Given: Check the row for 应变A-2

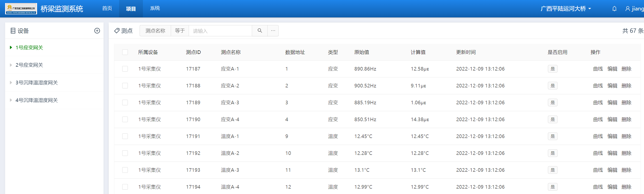Looking at the screenshot, I should click(125, 86).
